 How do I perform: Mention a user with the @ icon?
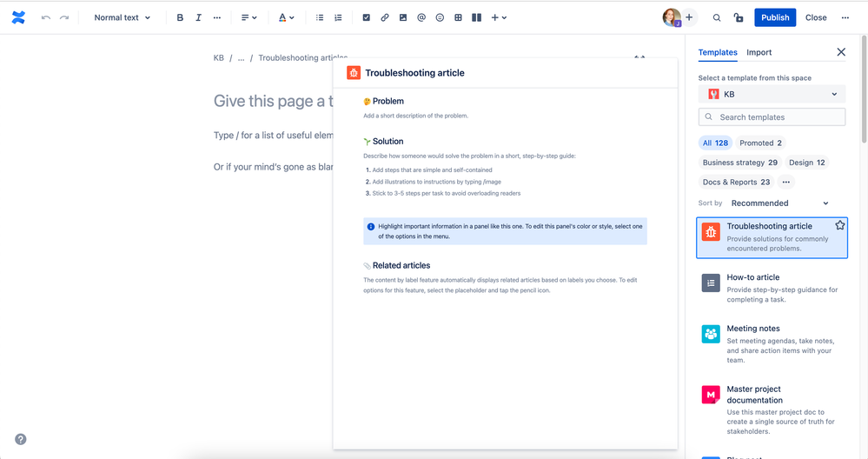pos(421,17)
